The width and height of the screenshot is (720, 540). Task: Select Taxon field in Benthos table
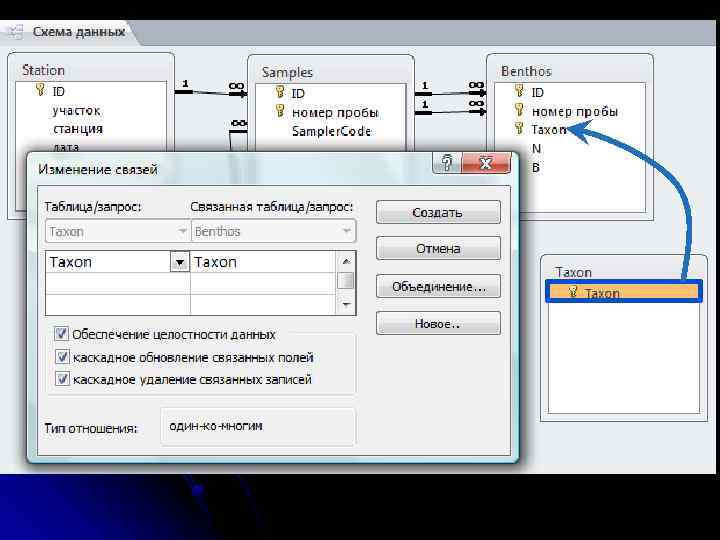coord(548,130)
